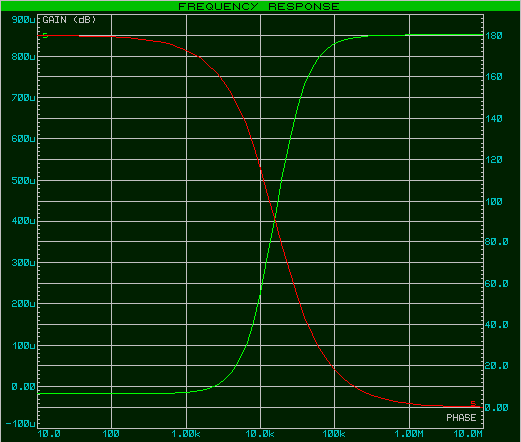
Task: Click the 0.00 right phase axis value
Action: [x=497, y=408]
